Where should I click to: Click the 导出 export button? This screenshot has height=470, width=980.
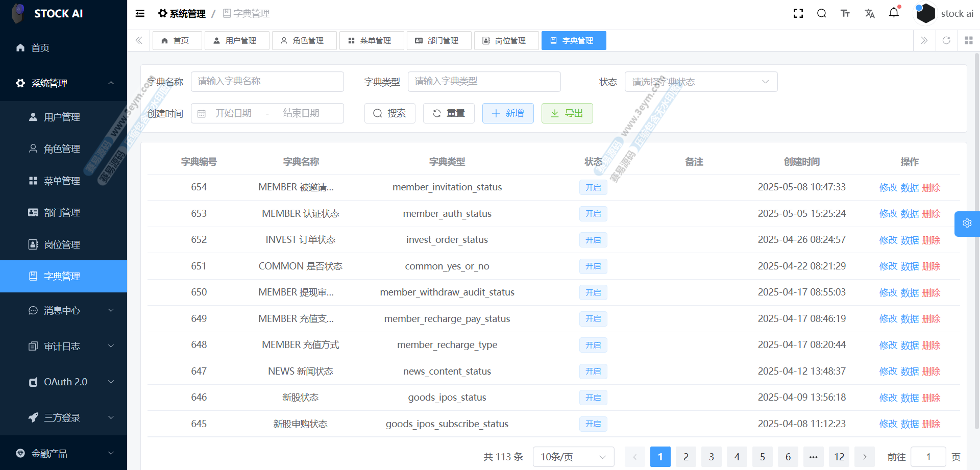click(567, 113)
